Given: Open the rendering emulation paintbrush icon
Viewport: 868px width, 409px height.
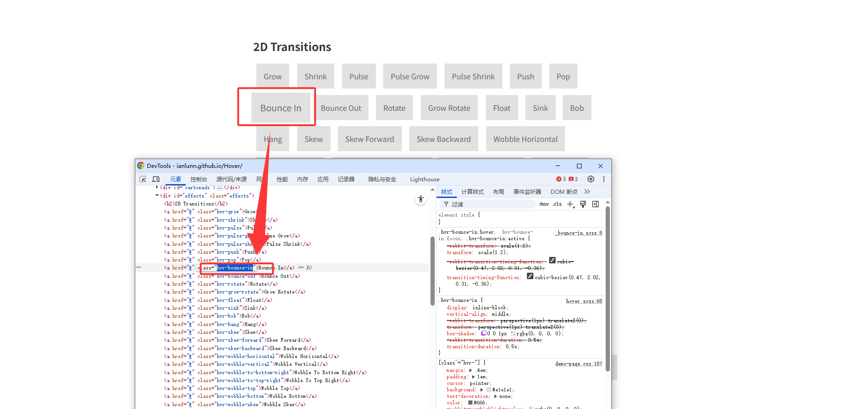Looking at the screenshot, I should tap(583, 204).
